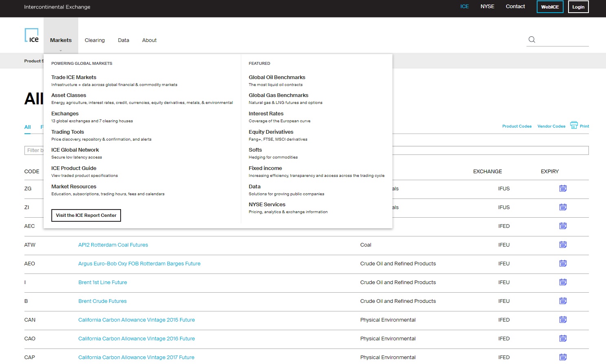
Task: Open expiry calendar for Brent Crude Futures
Action: (x=563, y=301)
